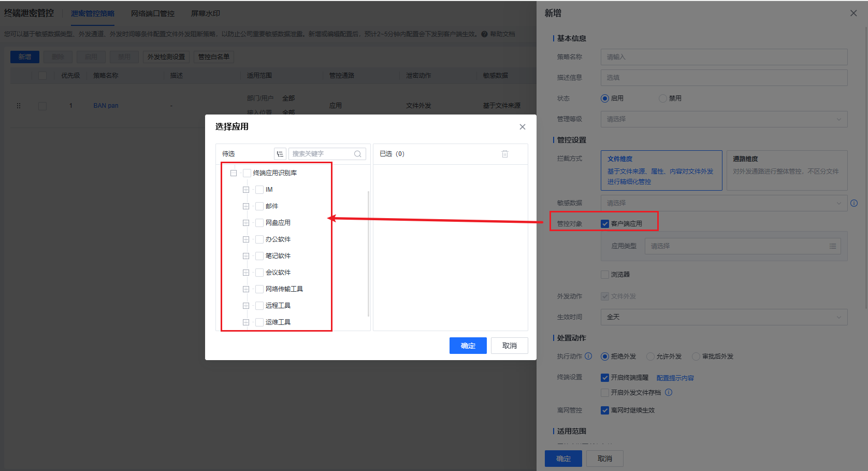Expand the 邮件 tree node
868x471 pixels.
point(246,206)
